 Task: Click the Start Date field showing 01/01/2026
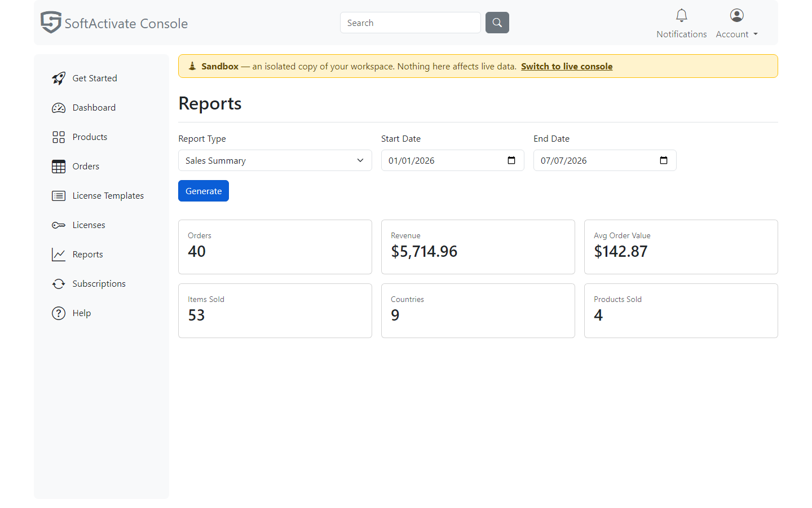[x=453, y=160]
